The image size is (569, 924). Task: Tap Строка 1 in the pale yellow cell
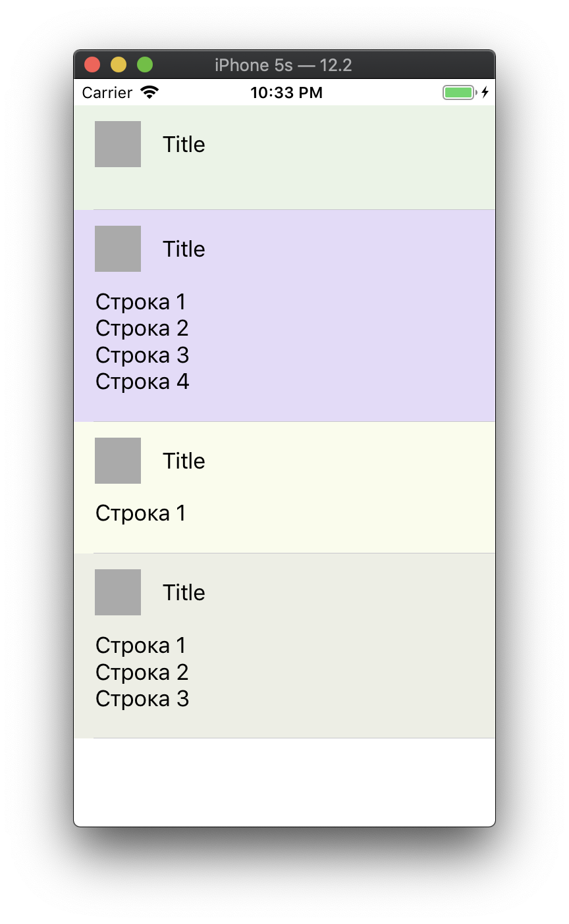pyautogui.click(x=141, y=513)
